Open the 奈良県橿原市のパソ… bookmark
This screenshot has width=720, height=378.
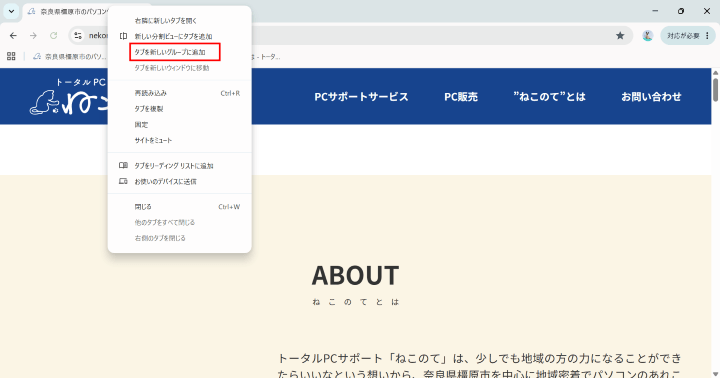point(70,56)
